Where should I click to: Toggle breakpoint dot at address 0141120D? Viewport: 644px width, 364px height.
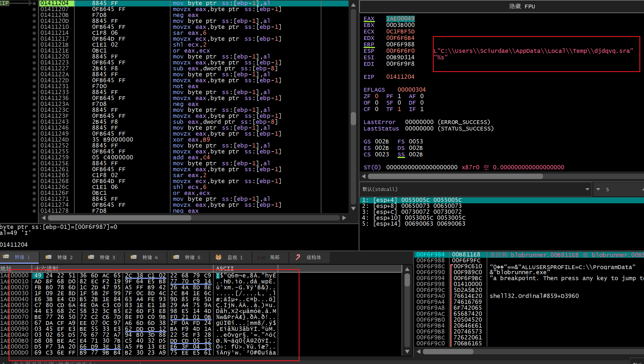pyautogui.click(x=34, y=21)
